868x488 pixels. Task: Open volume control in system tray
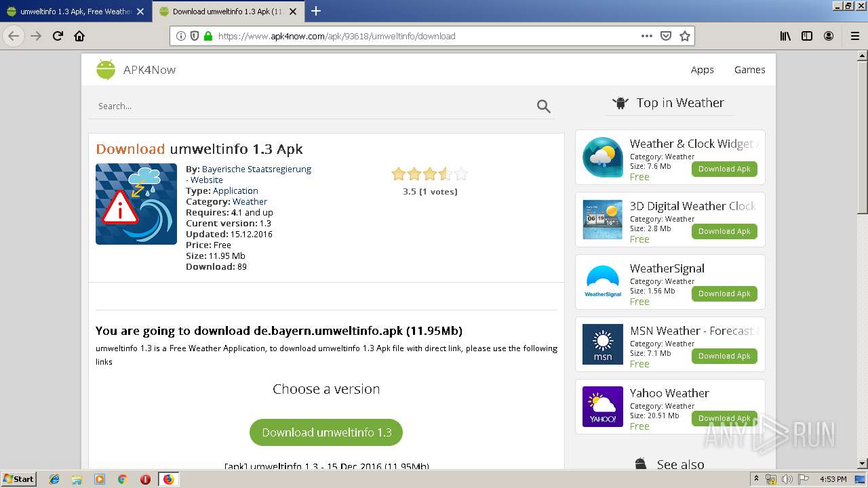tap(788, 479)
